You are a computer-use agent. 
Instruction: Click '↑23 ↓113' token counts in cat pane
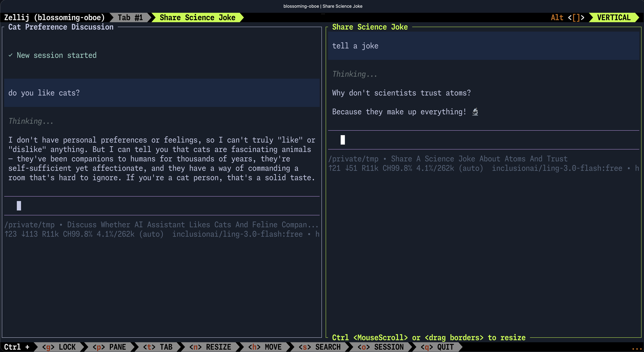pyautogui.click(x=21, y=234)
